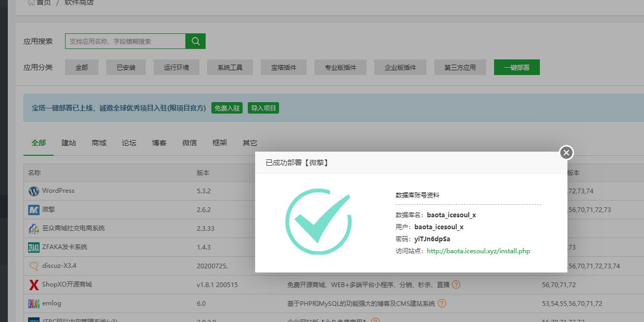The height and width of the screenshot is (322, 644).
Task: Click the WordPress name in list
Action: coord(58,191)
